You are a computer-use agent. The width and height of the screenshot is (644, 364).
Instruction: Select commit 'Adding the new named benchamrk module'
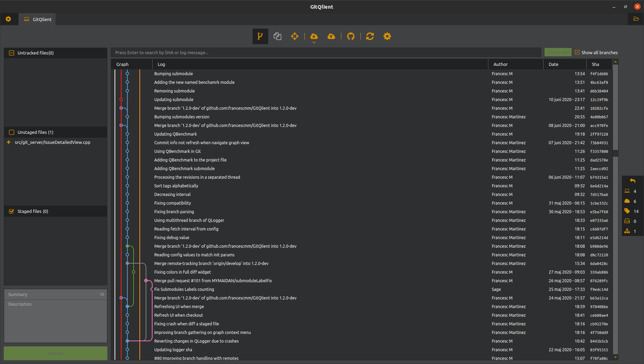(194, 82)
